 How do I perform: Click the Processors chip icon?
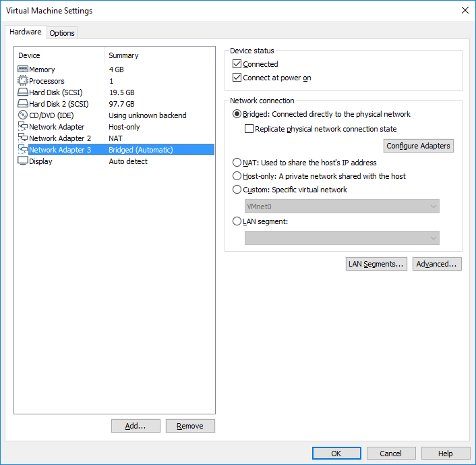pos(23,81)
